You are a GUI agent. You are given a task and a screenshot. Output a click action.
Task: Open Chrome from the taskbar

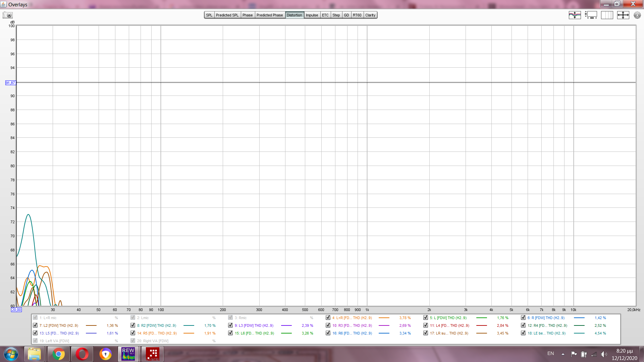tap(58, 354)
